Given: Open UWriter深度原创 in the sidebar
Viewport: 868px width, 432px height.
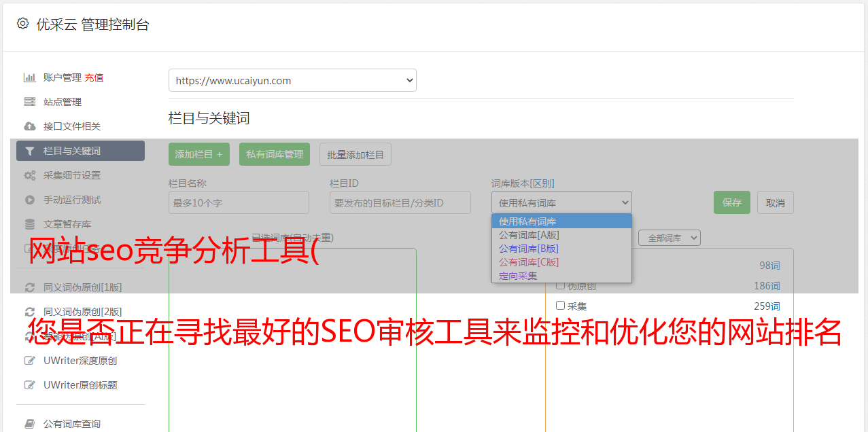Looking at the screenshot, I should 80,361.
